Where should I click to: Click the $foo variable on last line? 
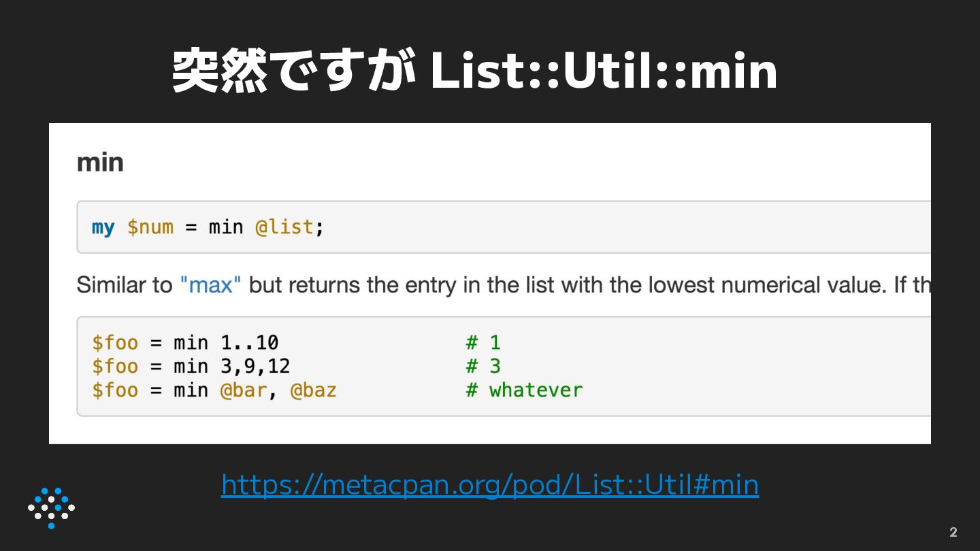pos(115,390)
